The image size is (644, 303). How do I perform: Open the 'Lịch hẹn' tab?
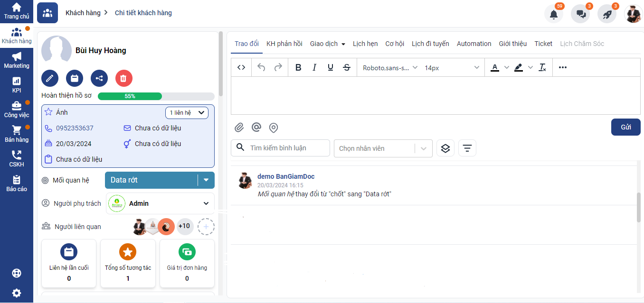pyautogui.click(x=365, y=43)
